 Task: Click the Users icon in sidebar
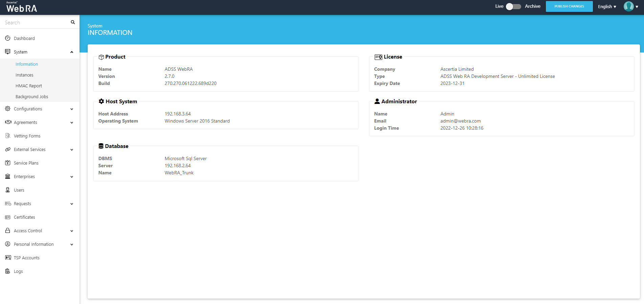pyautogui.click(x=7, y=190)
